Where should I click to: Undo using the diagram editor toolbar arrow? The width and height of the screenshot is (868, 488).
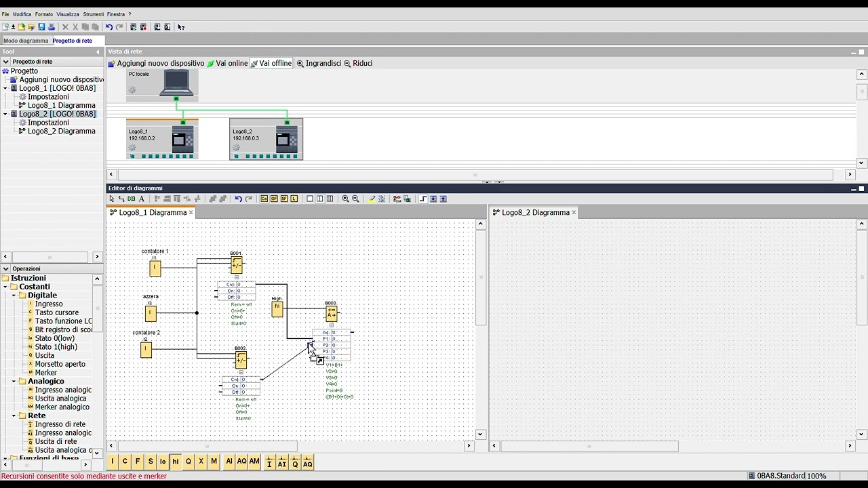(238, 199)
